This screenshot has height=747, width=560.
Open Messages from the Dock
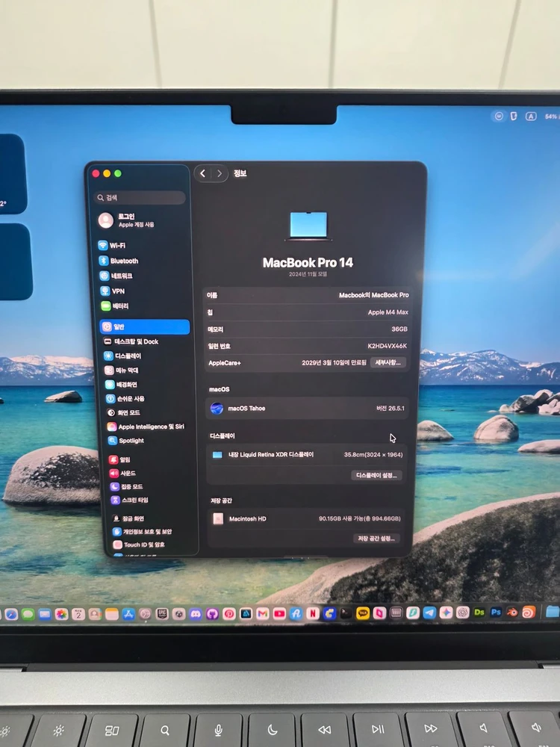[28, 614]
